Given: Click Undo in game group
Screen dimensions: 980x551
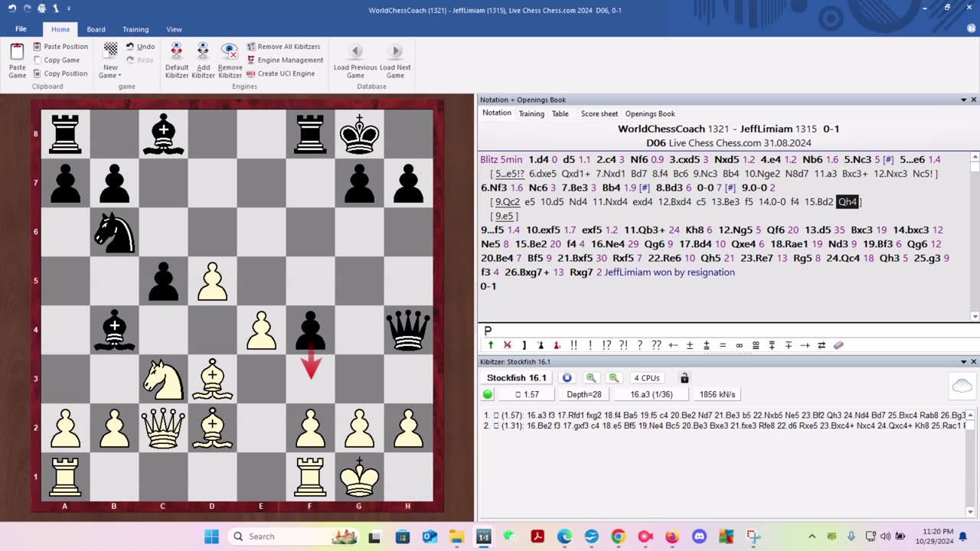Looking at the screenshot, I should tap(140, 46).
